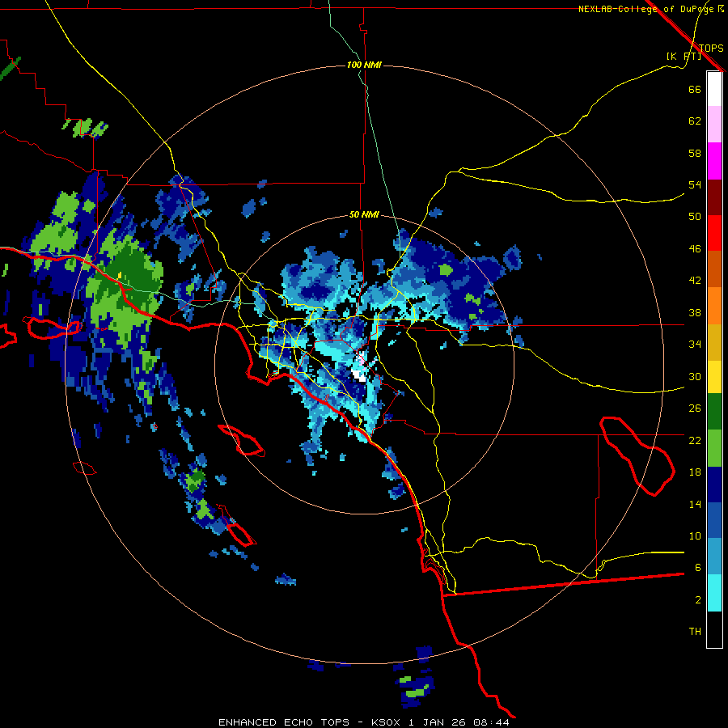Click the legend value '26'
728x728 pixels.
(x=695, y=408)
